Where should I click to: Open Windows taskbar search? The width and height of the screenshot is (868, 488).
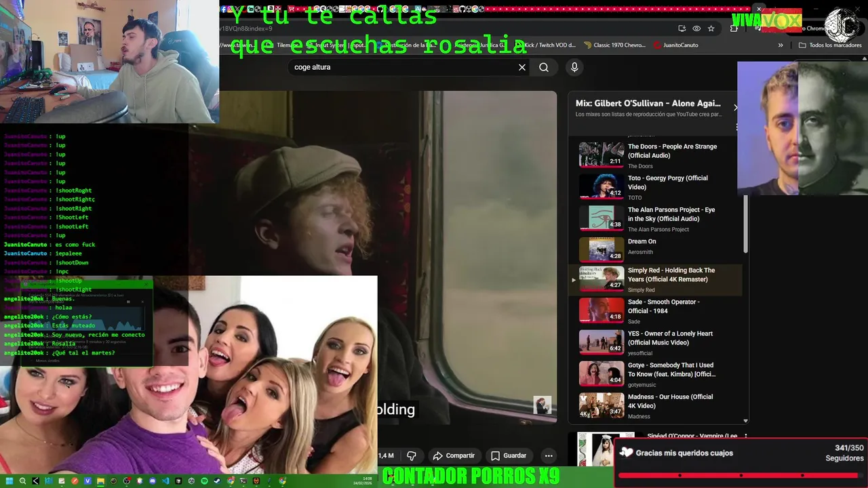pyautogui.click(x=22, y=481)
